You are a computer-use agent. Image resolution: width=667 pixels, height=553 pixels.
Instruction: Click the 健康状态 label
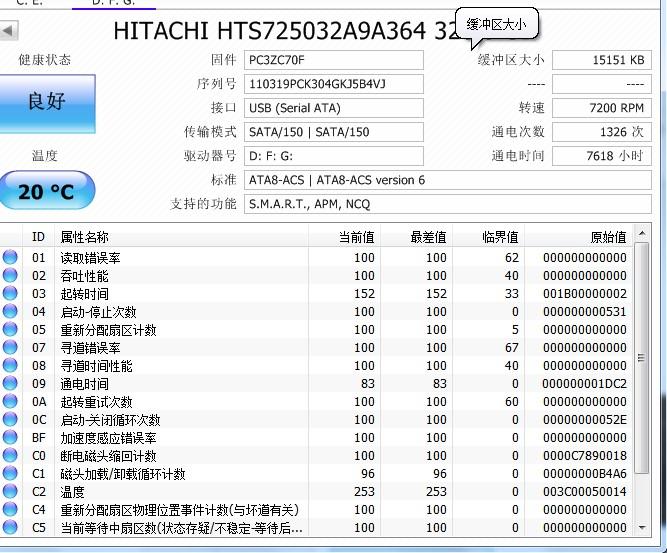(x=45, y=60)
